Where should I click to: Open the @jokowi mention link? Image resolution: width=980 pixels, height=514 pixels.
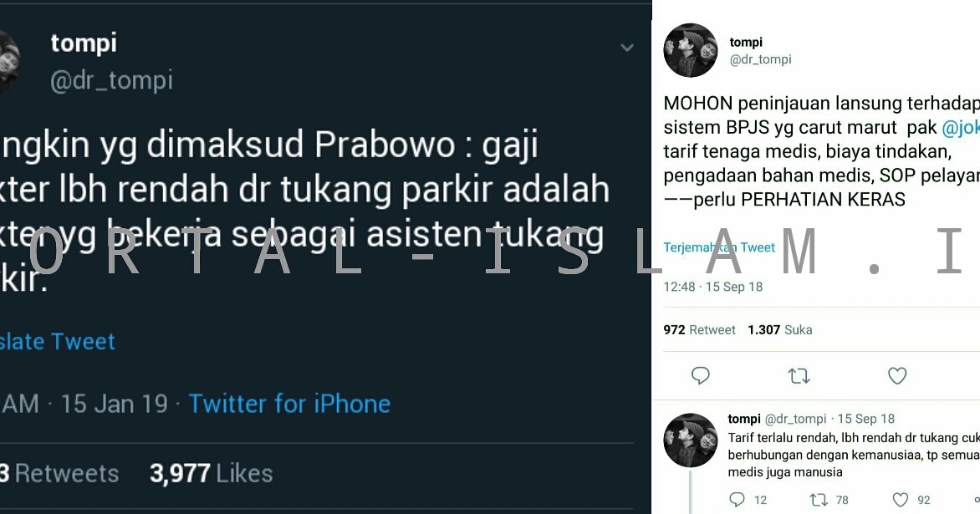point(961,127)
